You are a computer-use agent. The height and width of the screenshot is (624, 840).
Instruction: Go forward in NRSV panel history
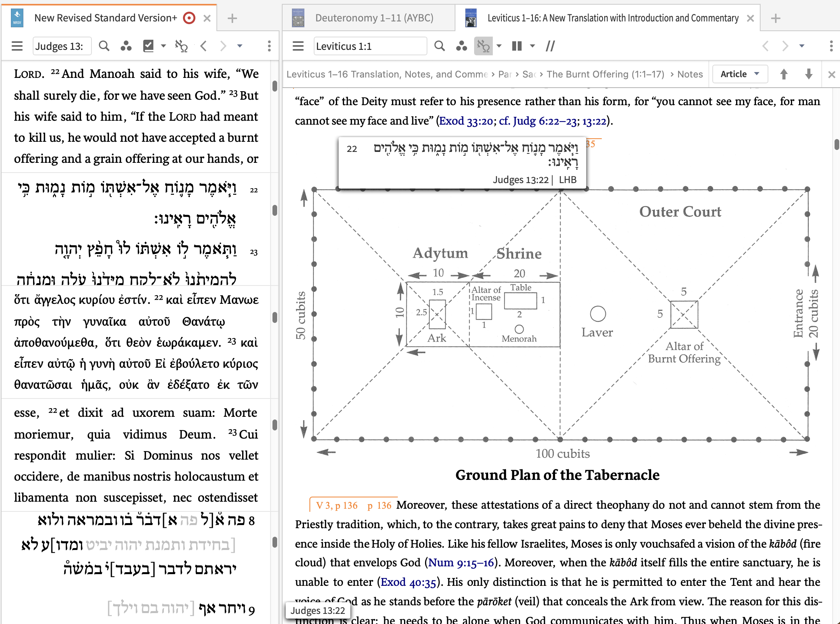tap(223, 46)
